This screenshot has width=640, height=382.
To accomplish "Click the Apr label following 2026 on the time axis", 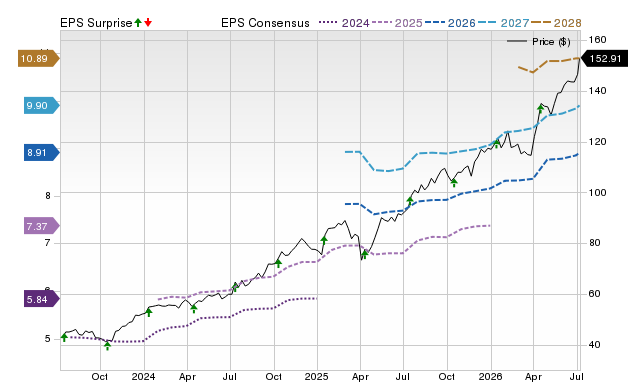I will tap(533, 376).
